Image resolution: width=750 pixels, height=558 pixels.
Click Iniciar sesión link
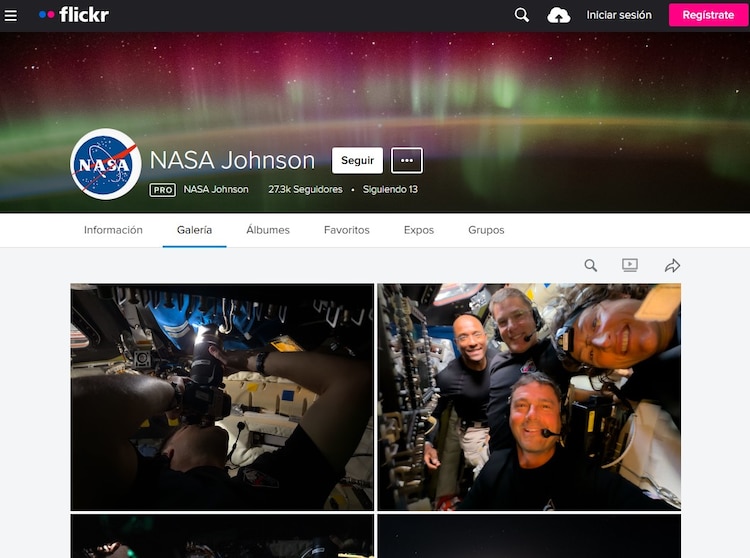tap(619, 15)
